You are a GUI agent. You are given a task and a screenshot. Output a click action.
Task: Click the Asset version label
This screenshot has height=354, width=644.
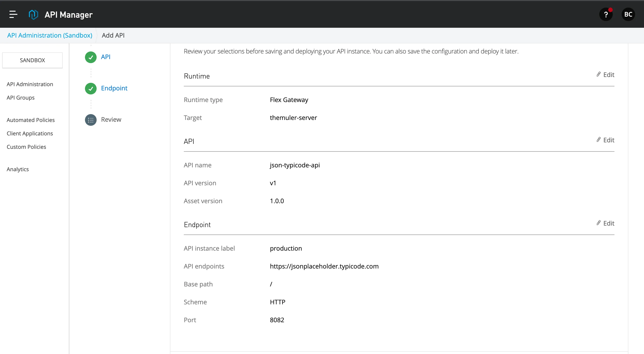pos(203,201)
